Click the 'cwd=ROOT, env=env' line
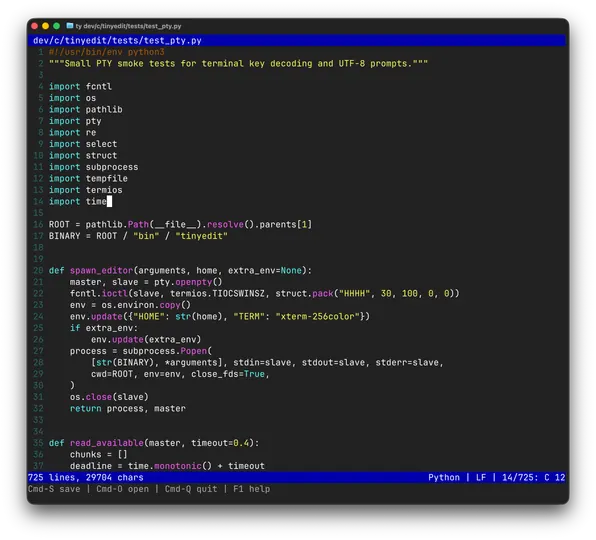The height and width of the screenshot is (540, 596). click(180, 374)
